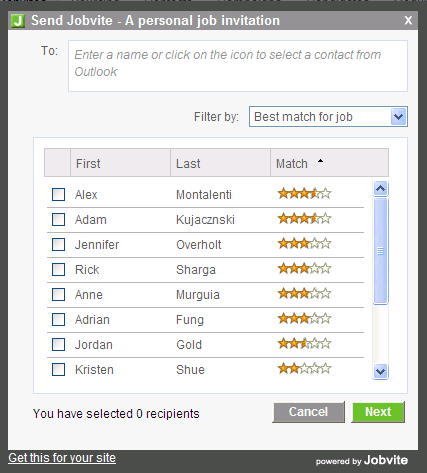Click the contact list scrollbar thumb
This screenshot has width=427, height=473.
[x=380, y=251]
